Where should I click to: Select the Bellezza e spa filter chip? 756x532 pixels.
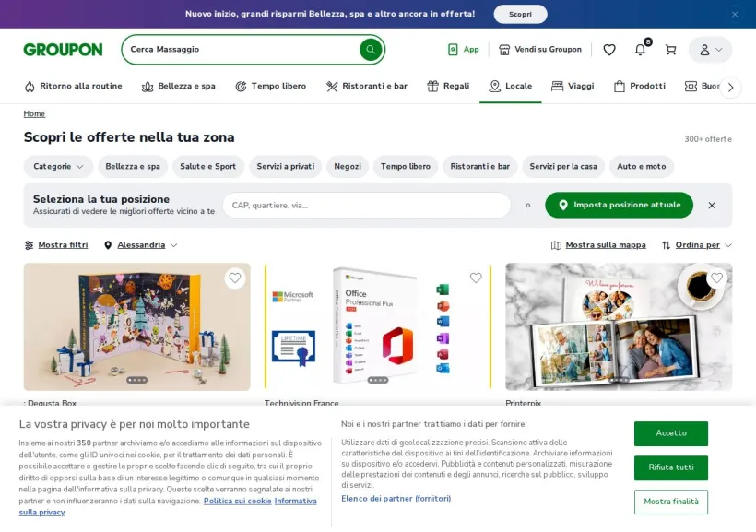tap(133, 166)
